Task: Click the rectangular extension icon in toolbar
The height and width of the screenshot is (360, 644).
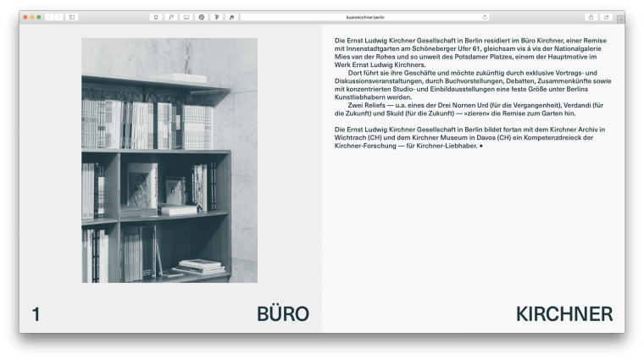Action: [186, 17]
